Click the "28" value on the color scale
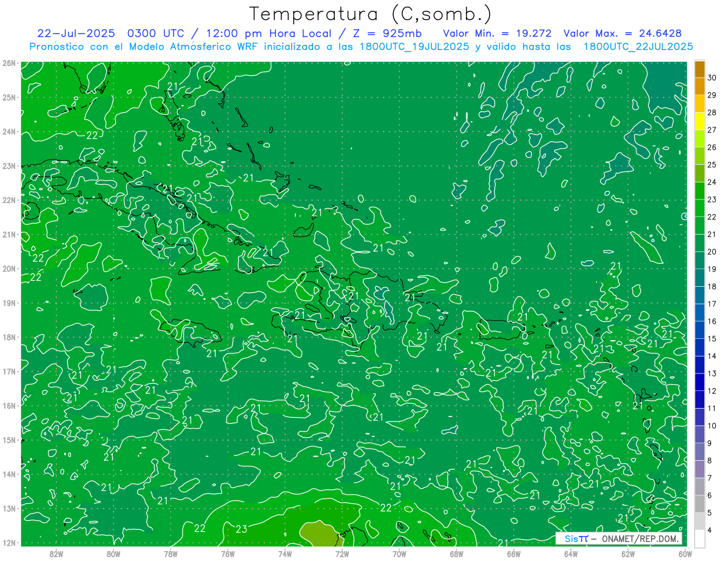 point(712,112)
